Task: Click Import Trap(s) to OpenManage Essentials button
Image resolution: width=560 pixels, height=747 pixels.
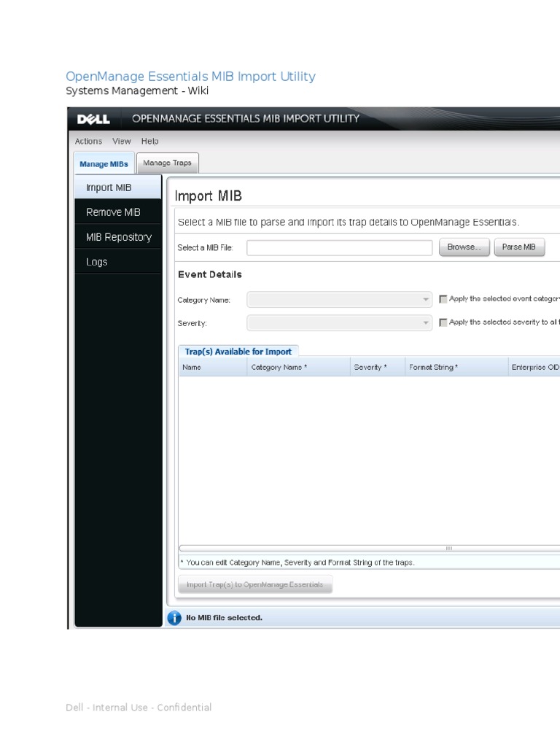Action: pyautogui.click(x=255, y=584)
